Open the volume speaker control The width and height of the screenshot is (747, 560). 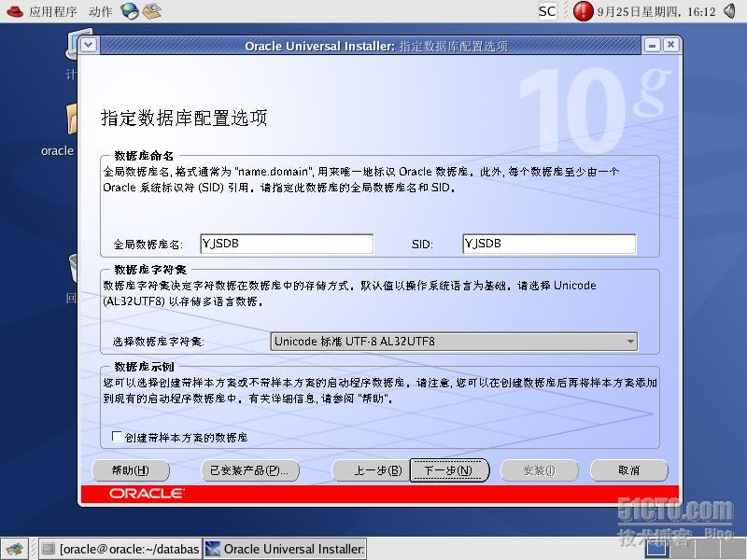729,11
